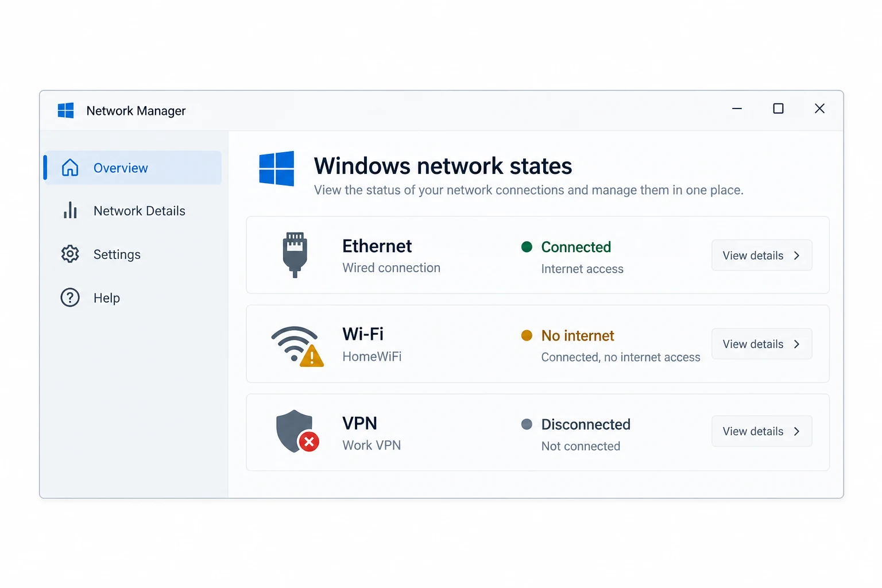The width and height of the screenshot is (882, 588).
Task: Click the "Connected" status text
Action: click(x=576, y=247)
